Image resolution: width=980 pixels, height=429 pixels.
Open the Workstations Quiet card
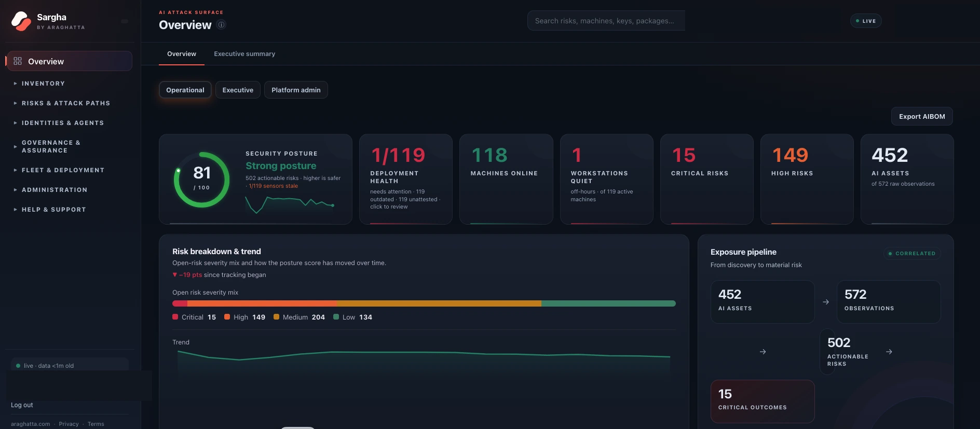(606, 179)
